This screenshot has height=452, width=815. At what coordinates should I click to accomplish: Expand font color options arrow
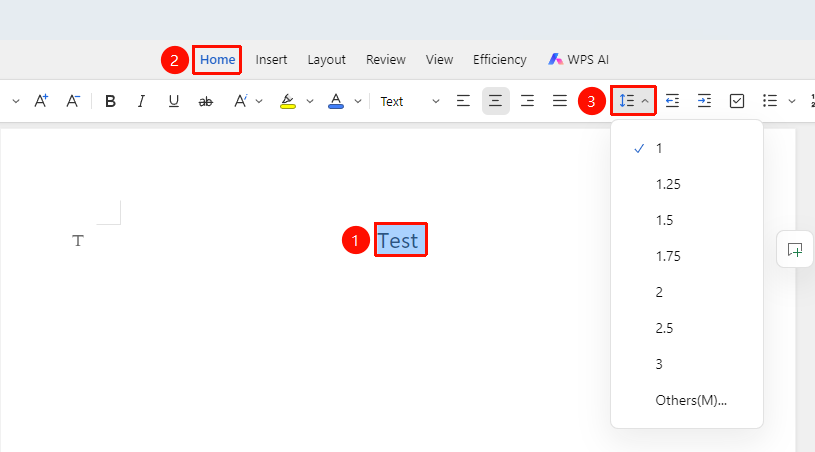(x=358, y=101)
